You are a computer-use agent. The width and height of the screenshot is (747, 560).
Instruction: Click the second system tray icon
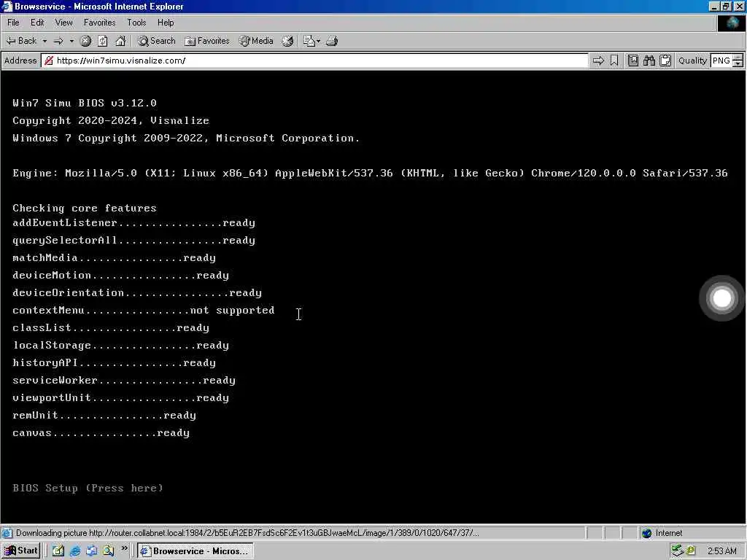(691, 551)
